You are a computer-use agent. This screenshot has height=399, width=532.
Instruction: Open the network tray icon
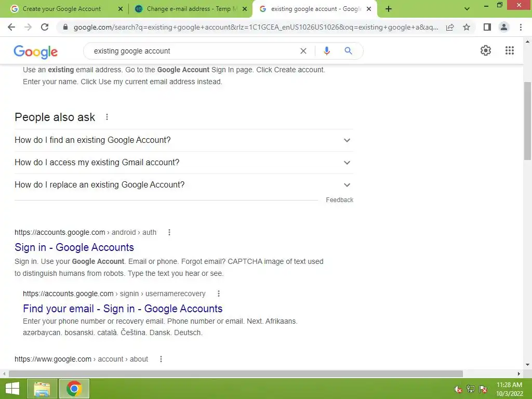point(471,389)
